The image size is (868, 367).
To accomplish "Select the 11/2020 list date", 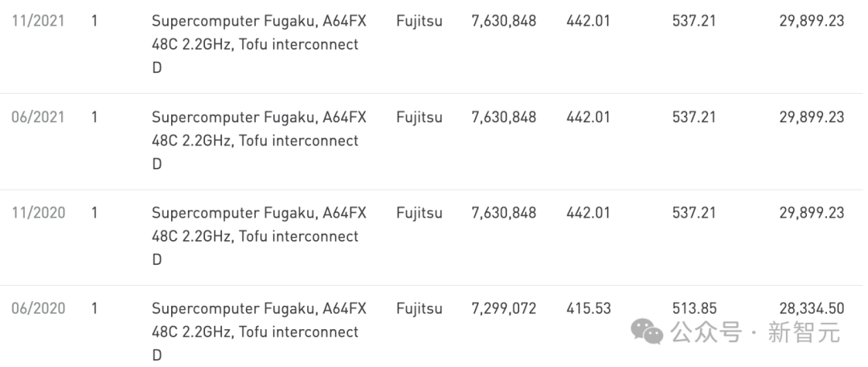I will [x=39, y=213].
